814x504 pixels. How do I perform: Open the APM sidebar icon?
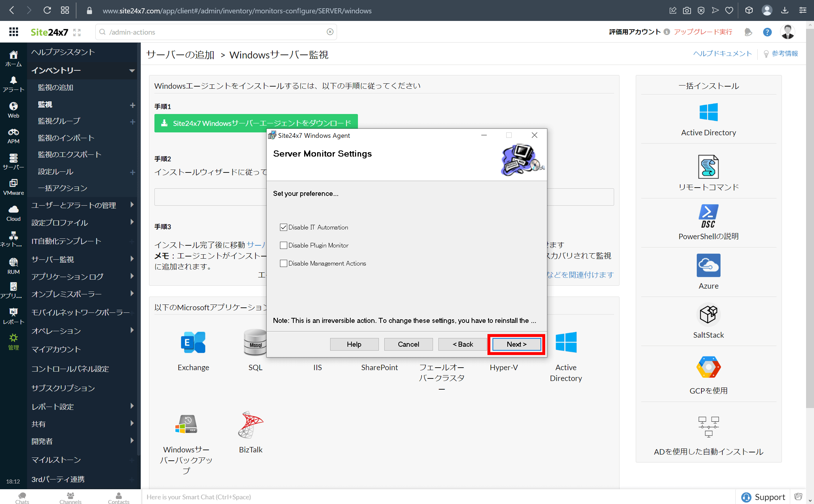click(x=13, y=136)
